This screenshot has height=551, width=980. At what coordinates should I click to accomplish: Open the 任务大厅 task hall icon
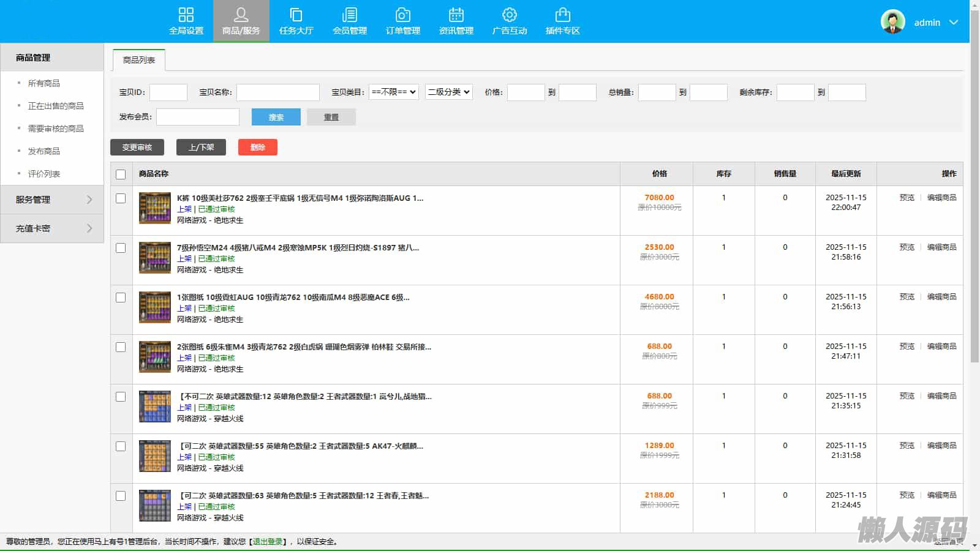click(x=296, y=15)
